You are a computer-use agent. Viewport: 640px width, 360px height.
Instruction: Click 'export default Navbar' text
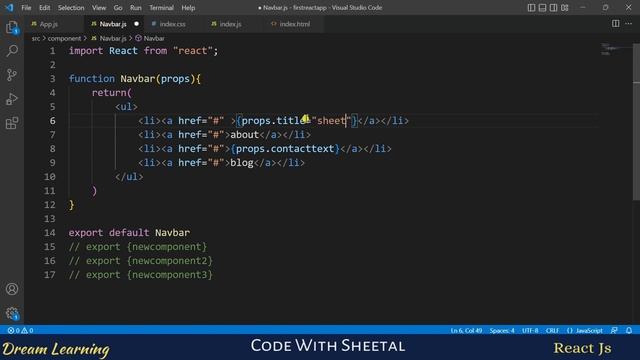[129, 233]
